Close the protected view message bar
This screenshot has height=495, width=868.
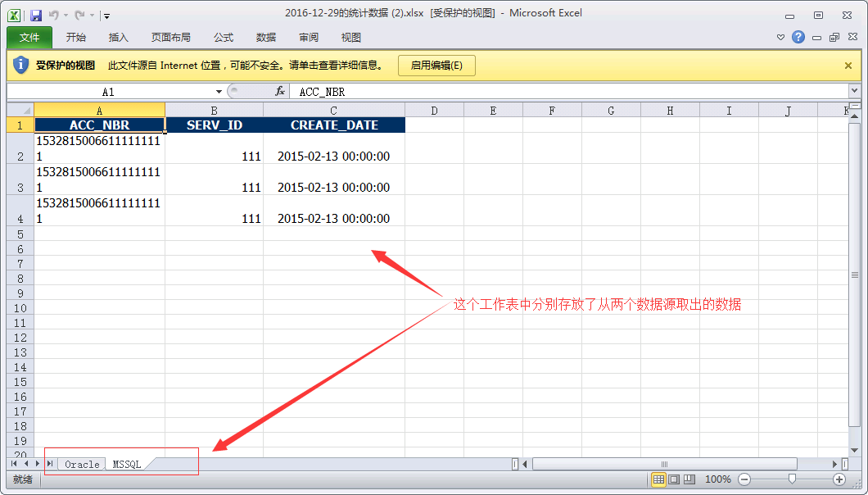click(x=848, y=66)
